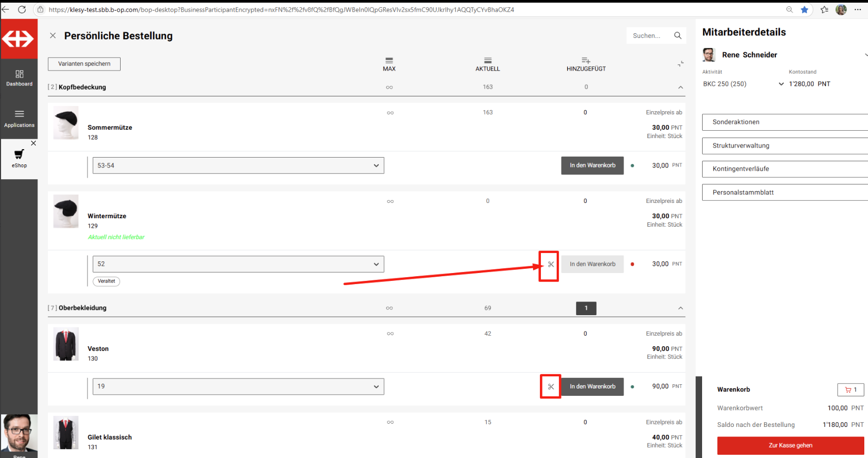Click the HINZUGEFÜGT column header icon

tap(586, 61)
